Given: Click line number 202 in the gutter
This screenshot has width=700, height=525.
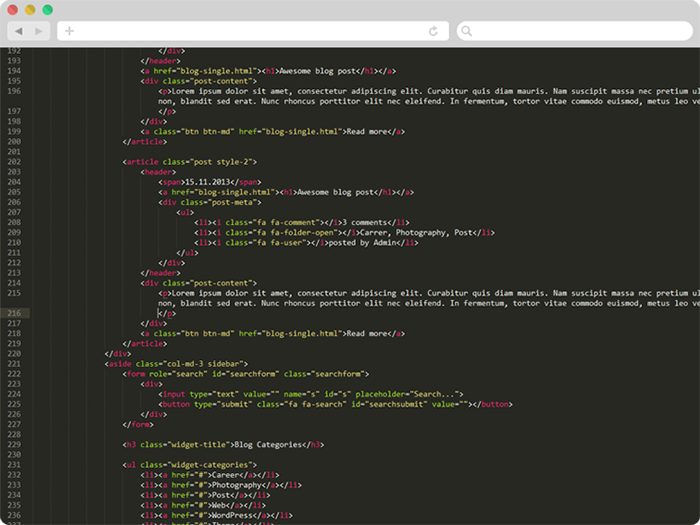Looking at the screenshot, I should (14, 161).
